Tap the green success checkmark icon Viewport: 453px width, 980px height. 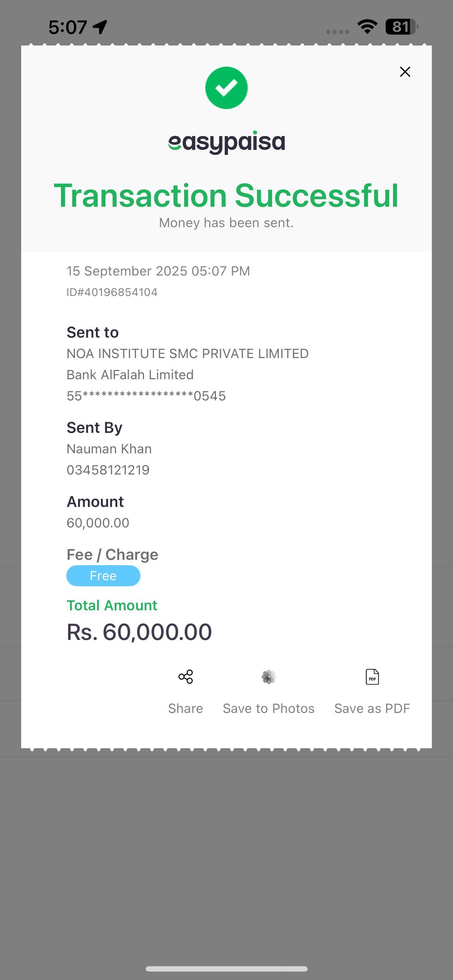pyautogui.click(x=226, y=88)
